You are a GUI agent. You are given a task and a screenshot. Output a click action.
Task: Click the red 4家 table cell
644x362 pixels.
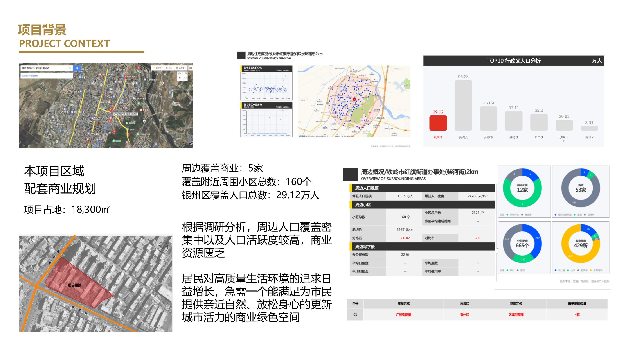[577, 315]
